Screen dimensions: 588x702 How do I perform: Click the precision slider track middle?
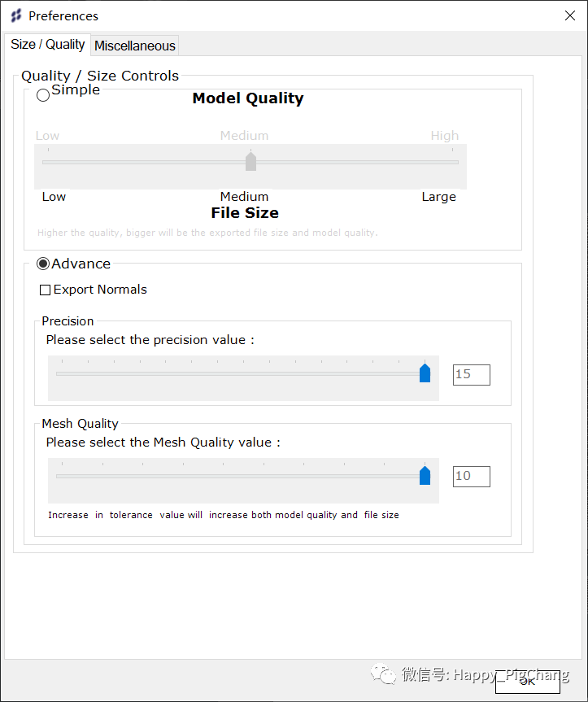(241, 374)
